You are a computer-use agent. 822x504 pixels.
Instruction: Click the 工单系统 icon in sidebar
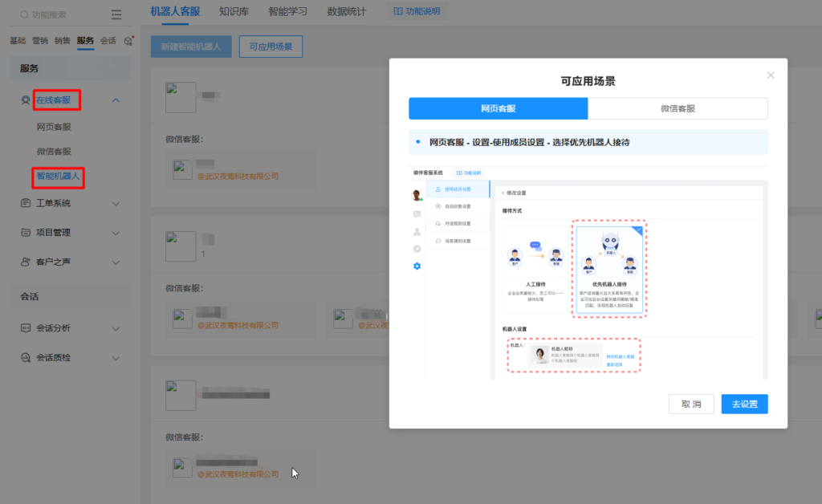(x=26, y=203)
